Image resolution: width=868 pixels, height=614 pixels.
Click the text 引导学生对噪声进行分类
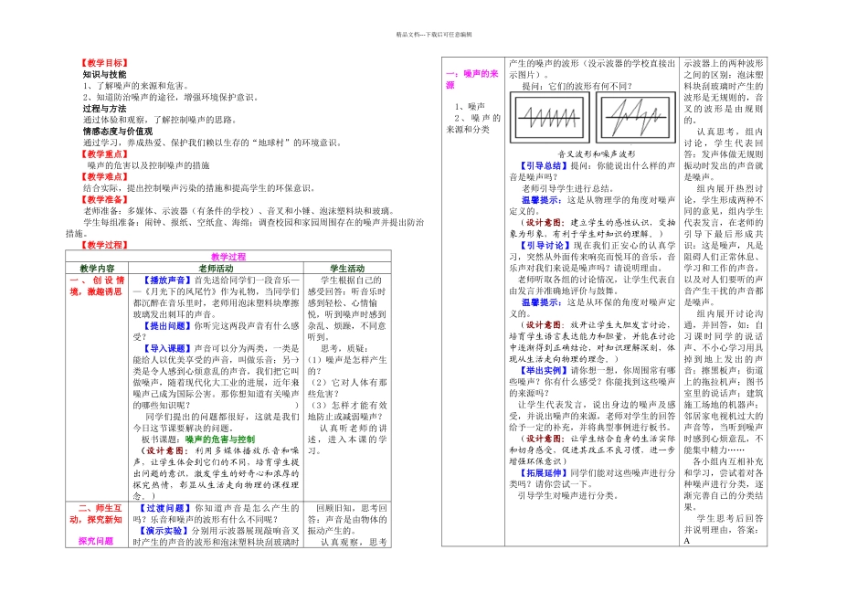click(568, 495)
